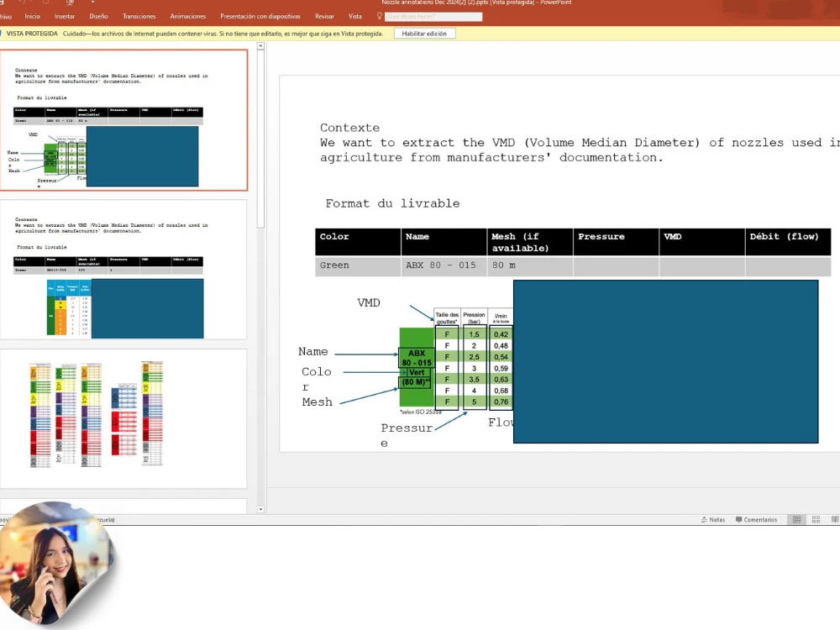Click the '0,42' flow value in diagram
Image resolution: width=840 pixels, height=630 pixels.
click(x=501, y=334)
